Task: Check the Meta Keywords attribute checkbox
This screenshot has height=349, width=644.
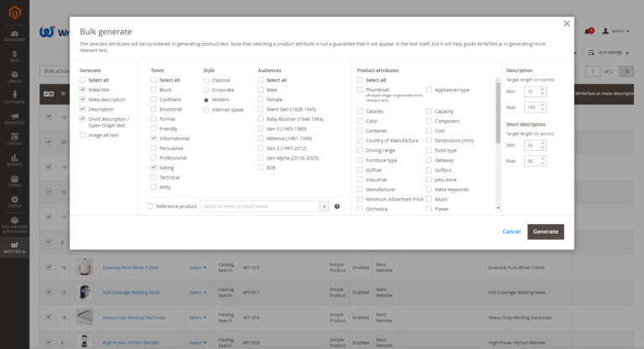Action: [x=428, y=190]
